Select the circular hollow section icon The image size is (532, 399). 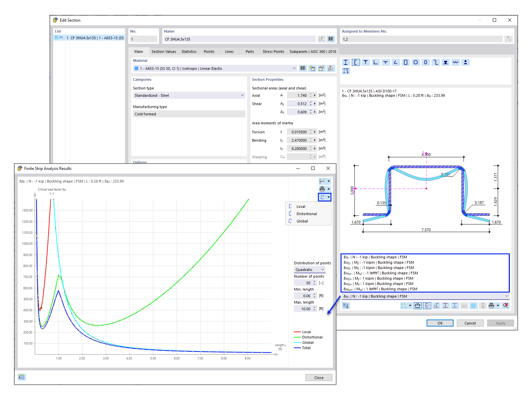(416, 62)
